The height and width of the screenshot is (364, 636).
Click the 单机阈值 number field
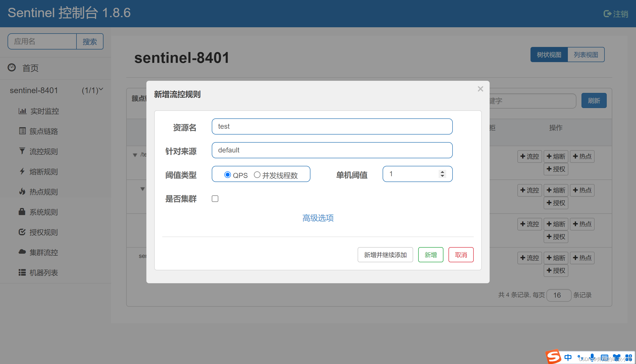point(417,174)
